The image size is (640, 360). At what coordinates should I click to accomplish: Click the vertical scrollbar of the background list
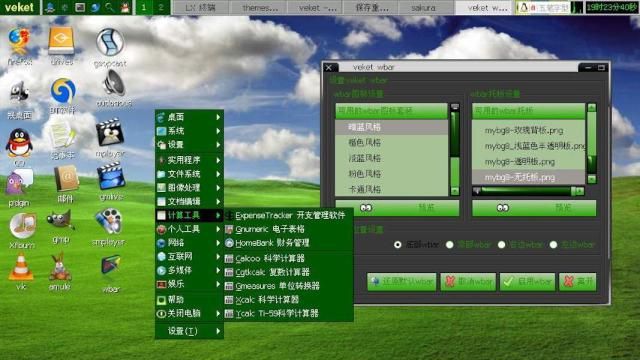[x=591, y=143]
